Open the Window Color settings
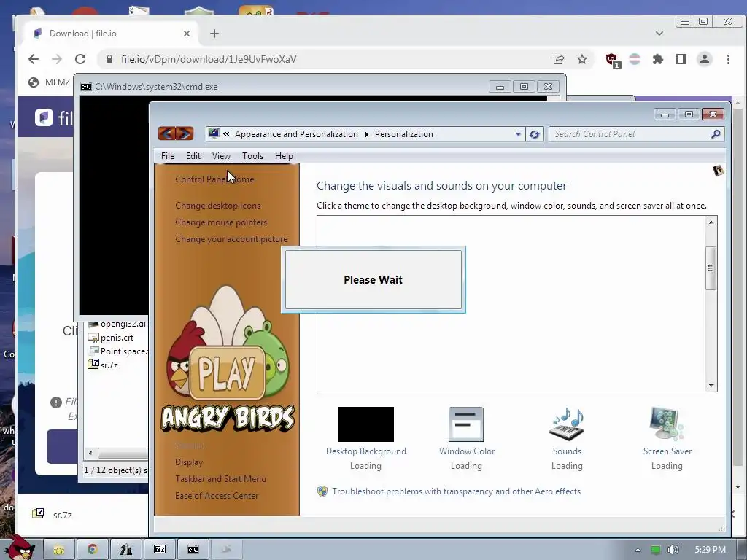The width and height of the screenshot is (747, 560). click(466, 438)
